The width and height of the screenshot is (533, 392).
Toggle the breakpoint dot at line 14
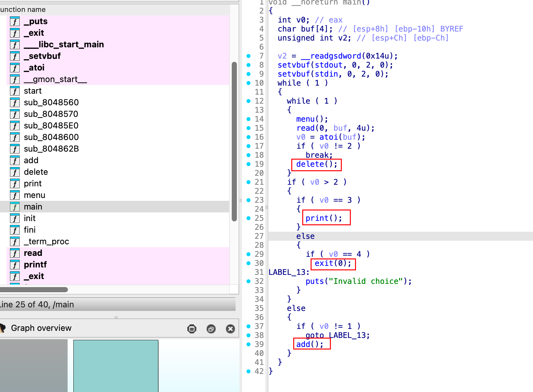(x=248, y=119)
